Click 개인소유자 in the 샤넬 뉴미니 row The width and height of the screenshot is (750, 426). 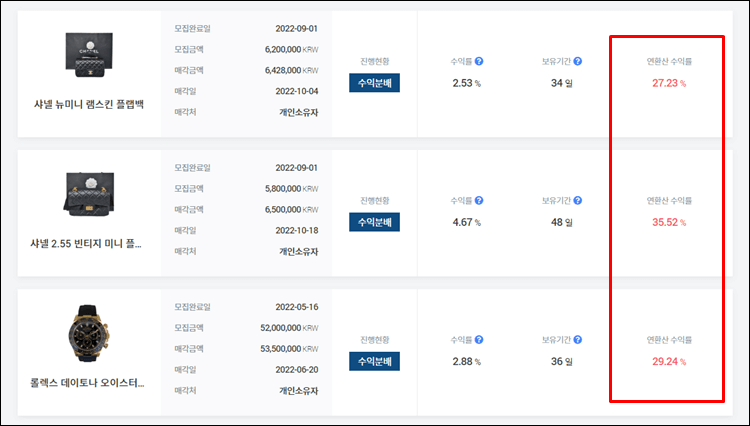click(299, 112)
